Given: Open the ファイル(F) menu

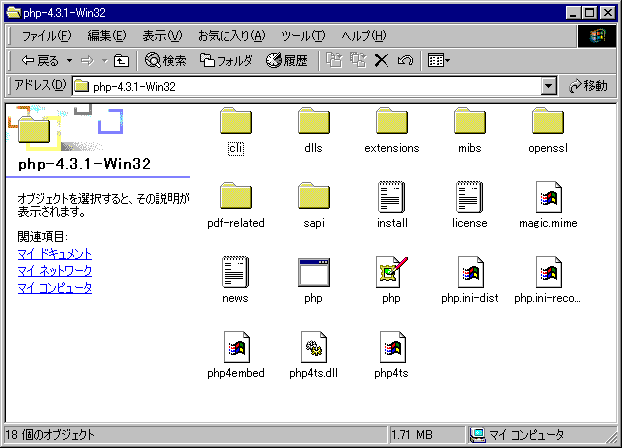Looking at the screenshot, I should point(46,36).
